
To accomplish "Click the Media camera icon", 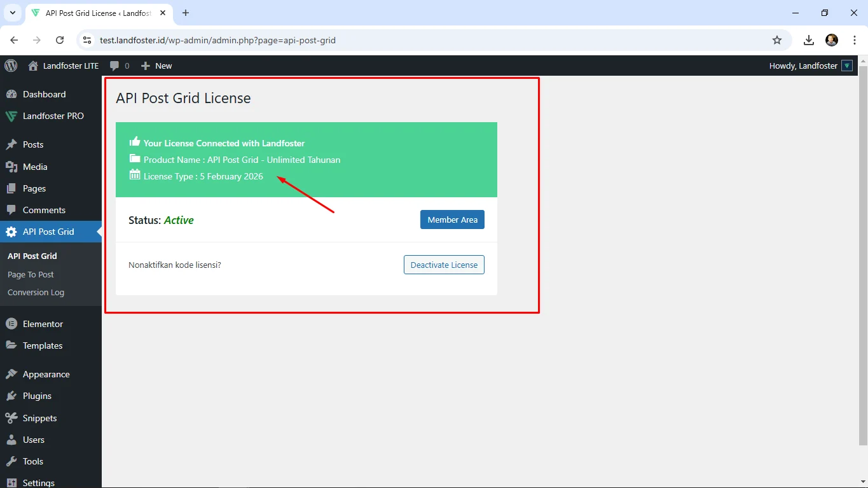I will pyautogui.click(x=11, y=167).
